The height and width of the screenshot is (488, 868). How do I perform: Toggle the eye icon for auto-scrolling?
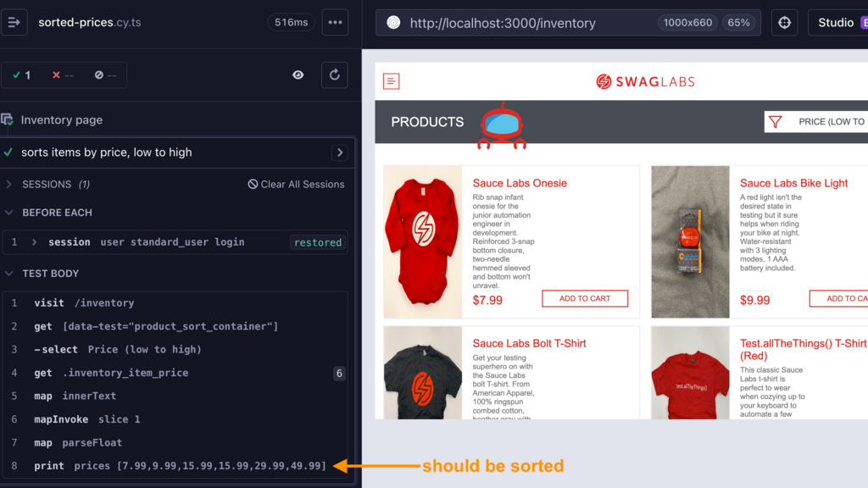298,75
